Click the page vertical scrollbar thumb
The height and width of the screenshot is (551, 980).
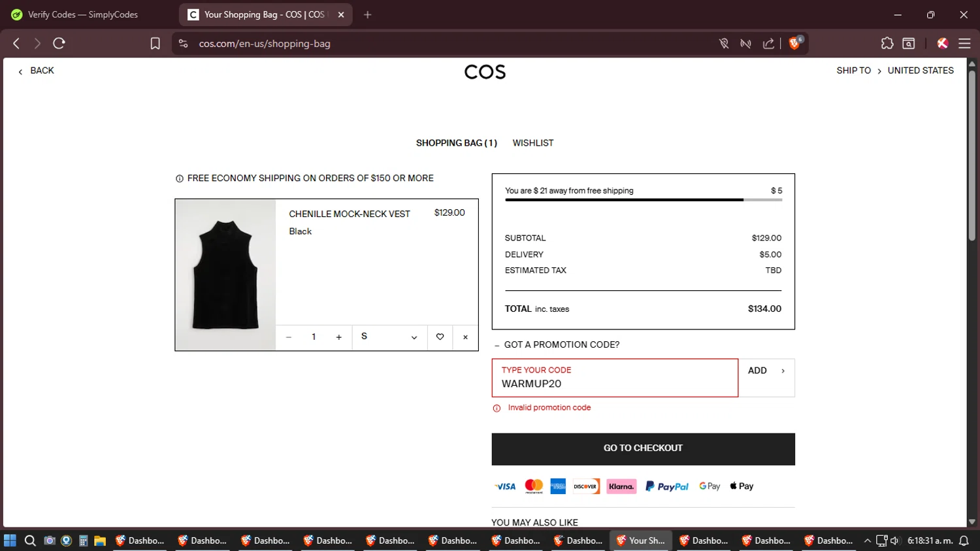pyautogui.click(x=972, y=155)
